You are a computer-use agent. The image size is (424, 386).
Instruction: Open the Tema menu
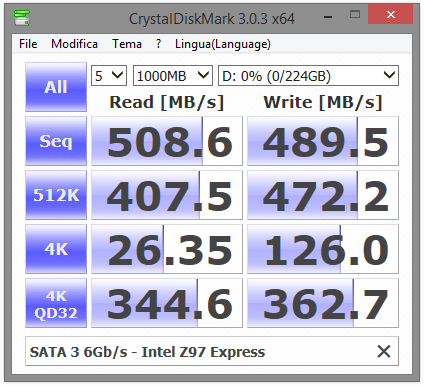click(x=127, y=44)
